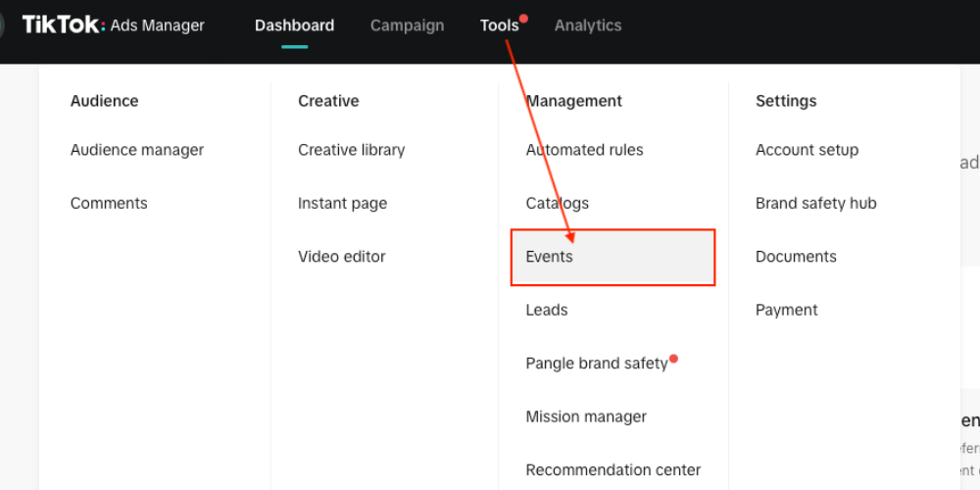Select Comments under Audience

tap(109, 204)
